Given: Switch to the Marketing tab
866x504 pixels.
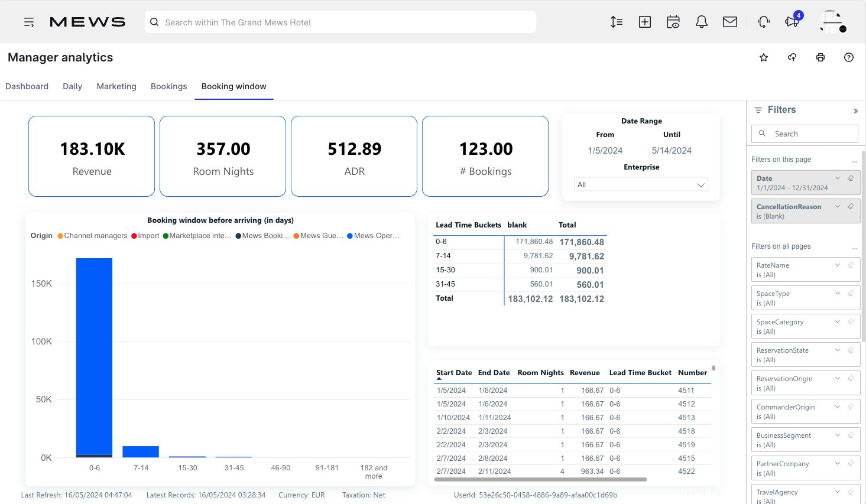Looking at the screenshot, I should tap(116, 86).
